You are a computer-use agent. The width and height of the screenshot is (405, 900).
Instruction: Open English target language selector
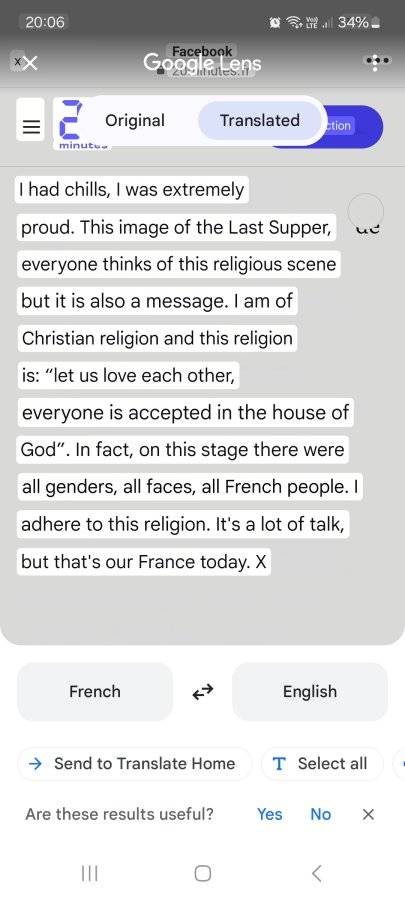click(310, 692)
